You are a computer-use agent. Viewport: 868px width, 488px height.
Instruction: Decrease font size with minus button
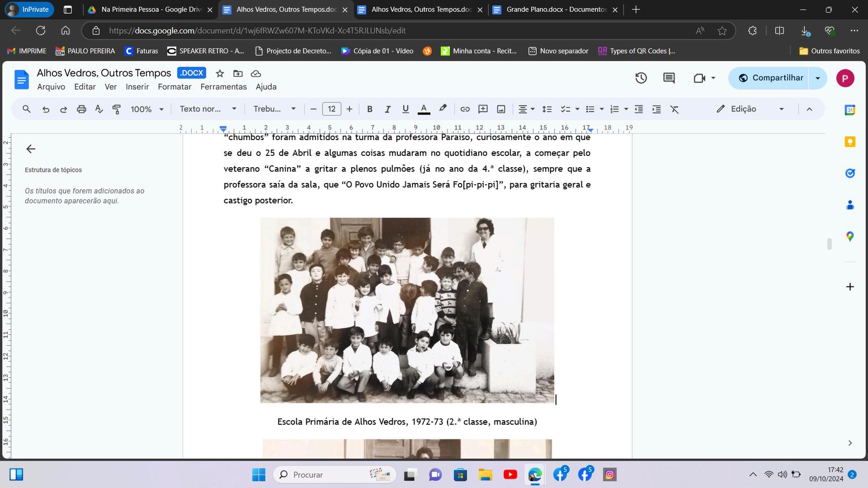[314, 109]
